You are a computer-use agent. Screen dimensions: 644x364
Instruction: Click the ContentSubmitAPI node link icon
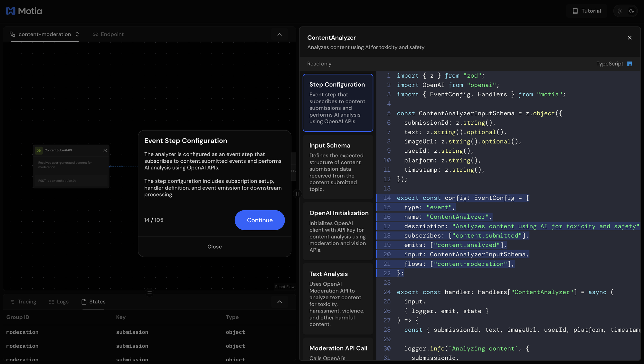(x=39, y=150)
